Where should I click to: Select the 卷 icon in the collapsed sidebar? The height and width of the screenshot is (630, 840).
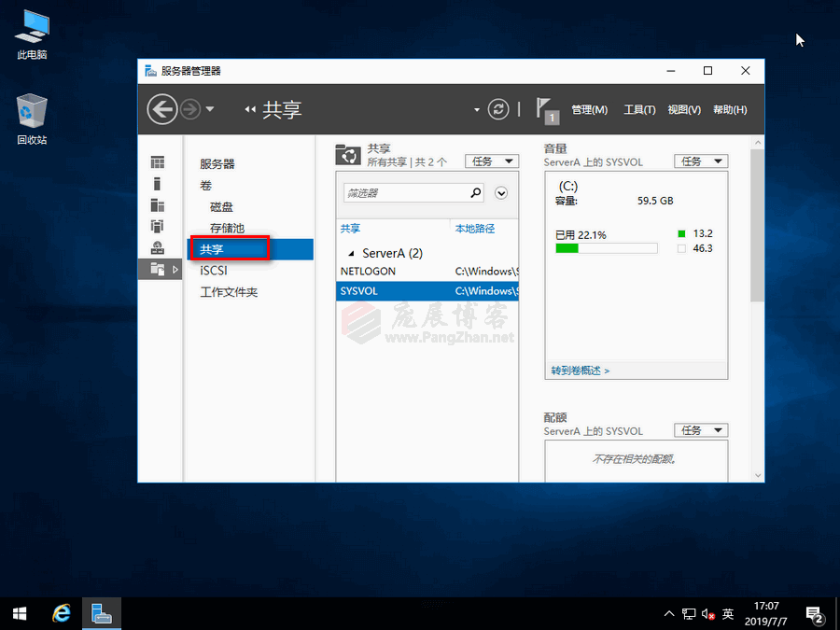point(157,185)
